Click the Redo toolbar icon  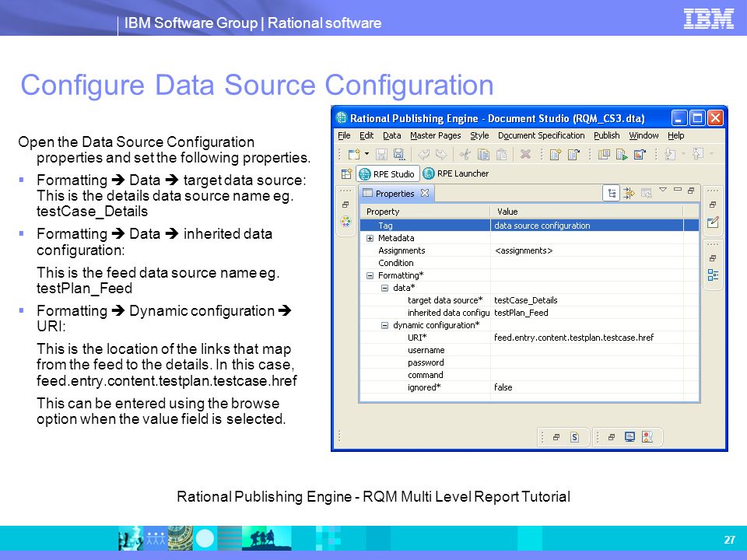441,154
